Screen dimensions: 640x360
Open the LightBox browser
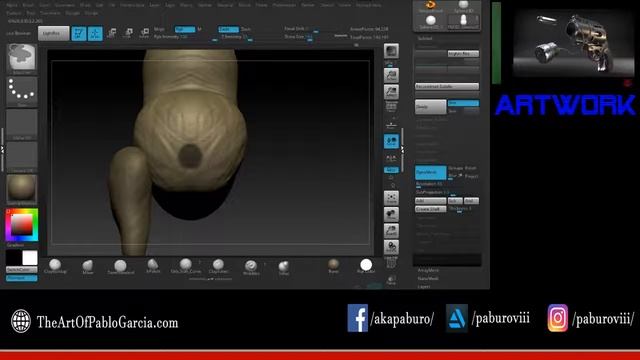click(53, 33)
